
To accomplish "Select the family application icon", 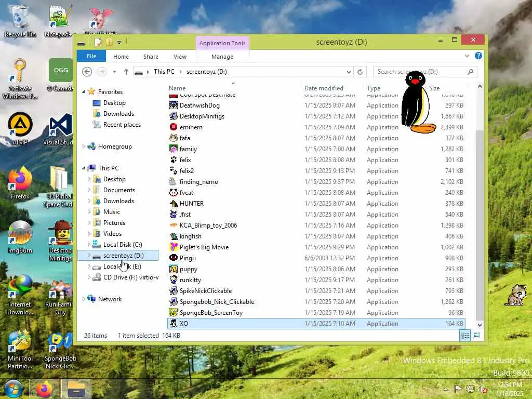I will 174,149.
